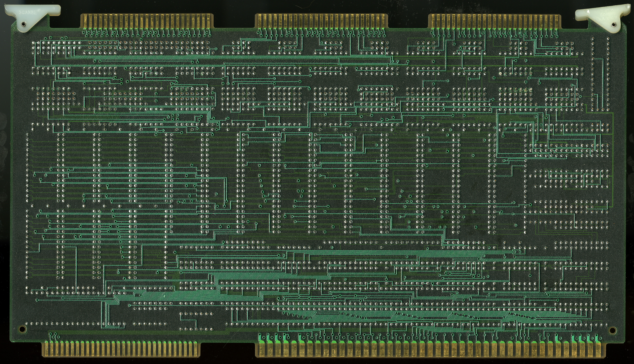Click the small isolated chip footprint near bottom
This screenshot has width=634, height=364.
click(196, 321)
